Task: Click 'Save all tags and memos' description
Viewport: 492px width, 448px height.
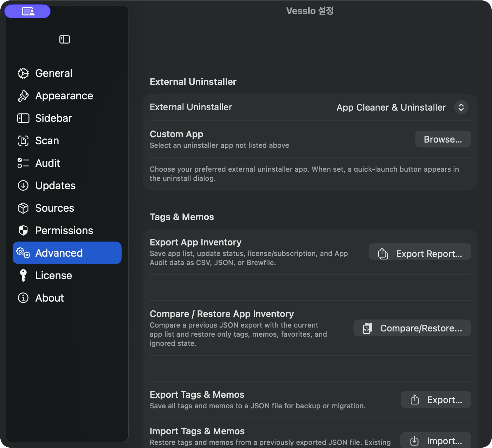Action: [x=258, y=406]
